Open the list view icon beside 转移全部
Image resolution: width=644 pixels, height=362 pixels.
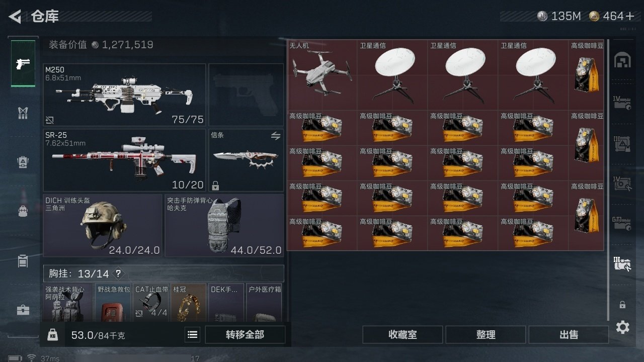192,334
